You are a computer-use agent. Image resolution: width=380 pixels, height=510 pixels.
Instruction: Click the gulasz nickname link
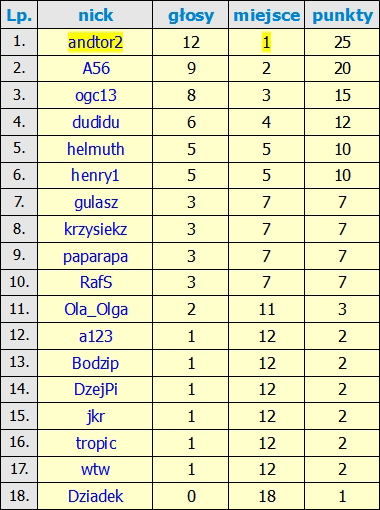96,203
